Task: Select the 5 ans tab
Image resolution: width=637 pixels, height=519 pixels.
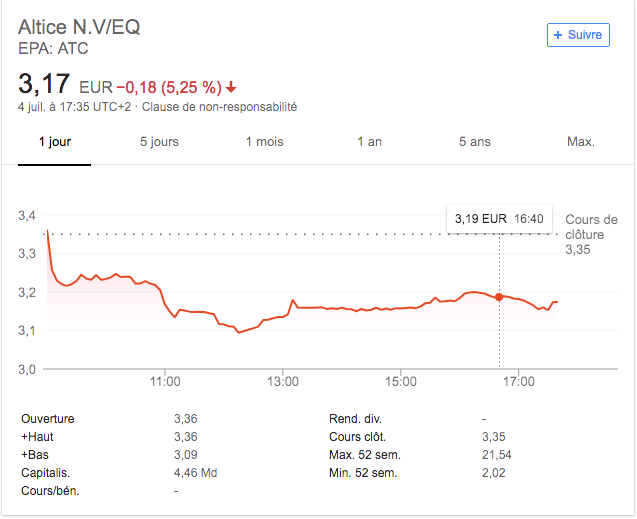Action: tap(475, 142)
